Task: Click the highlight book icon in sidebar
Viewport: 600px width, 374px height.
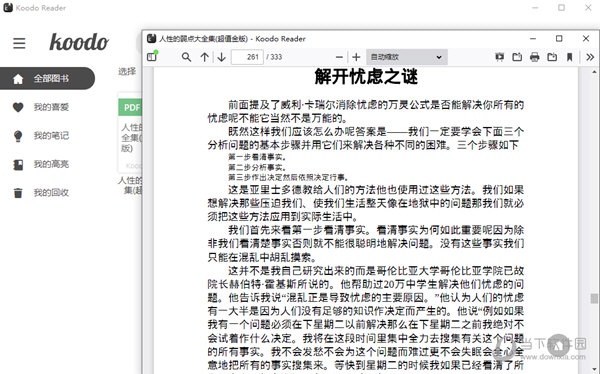Action: point(18,165)
